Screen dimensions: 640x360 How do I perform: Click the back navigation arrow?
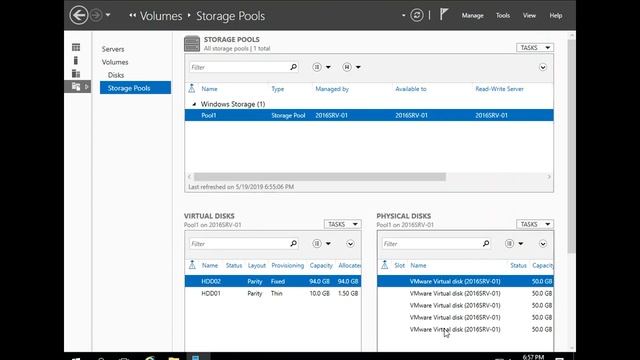tap(78, 16)
